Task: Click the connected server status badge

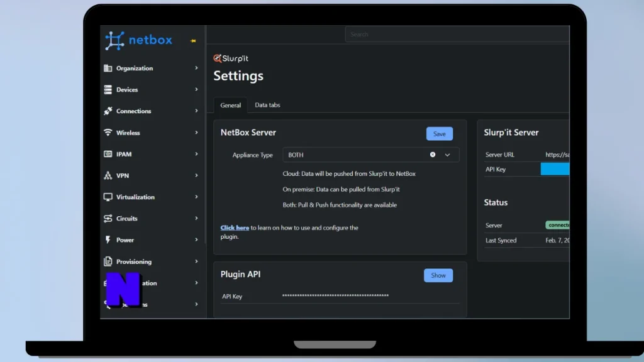Action: (x=557, y=225)
